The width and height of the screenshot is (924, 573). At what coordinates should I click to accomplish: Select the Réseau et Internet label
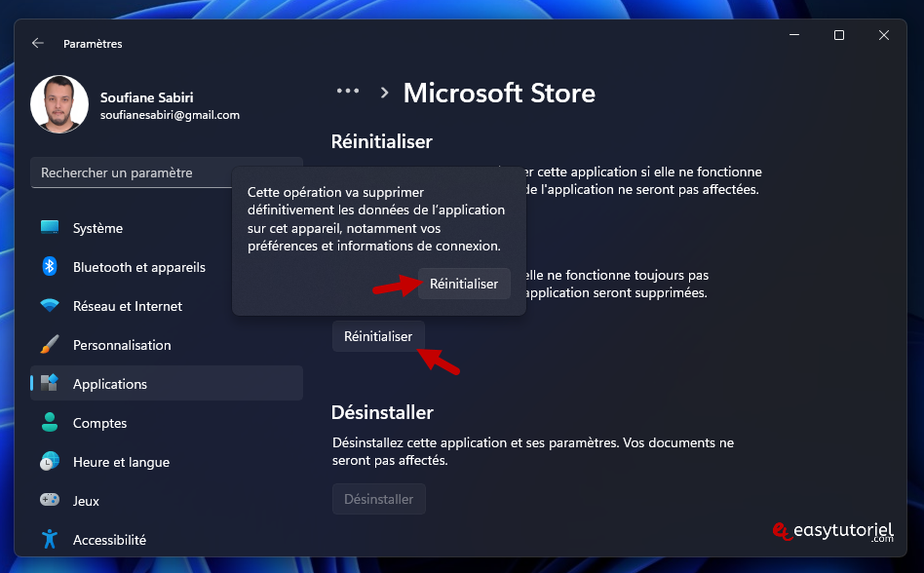128,306
